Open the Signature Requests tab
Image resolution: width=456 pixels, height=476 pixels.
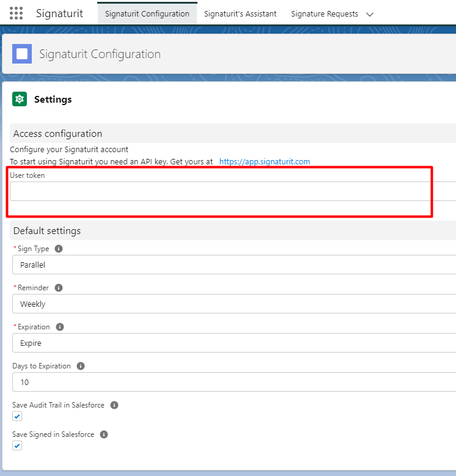pyautogui.click(x=325, y=13)
